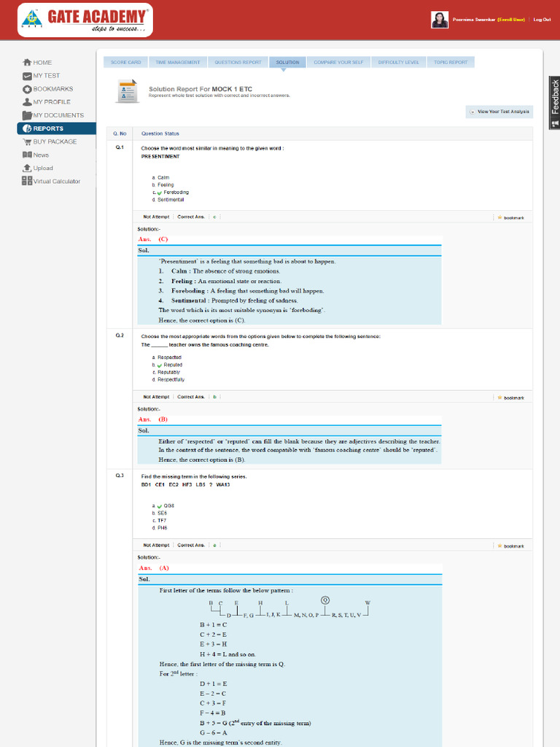Click bookmark label for question 1
Image resolution: width=560 pixels, height=747 pixels.
click(x=514, y=217)
